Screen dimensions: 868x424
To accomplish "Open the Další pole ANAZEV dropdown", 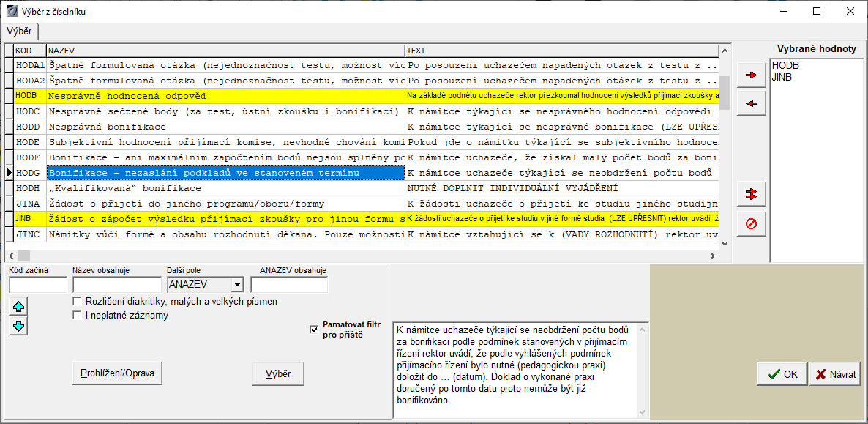I will pos(236,285).
